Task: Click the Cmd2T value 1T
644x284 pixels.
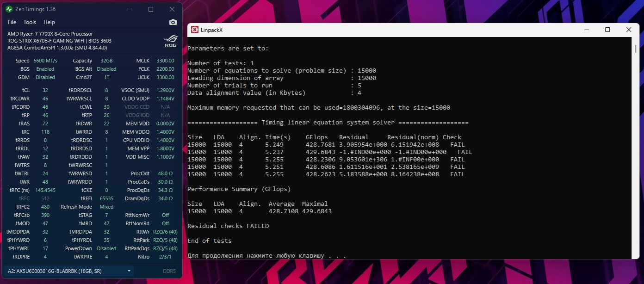Action: coord(106,77)
